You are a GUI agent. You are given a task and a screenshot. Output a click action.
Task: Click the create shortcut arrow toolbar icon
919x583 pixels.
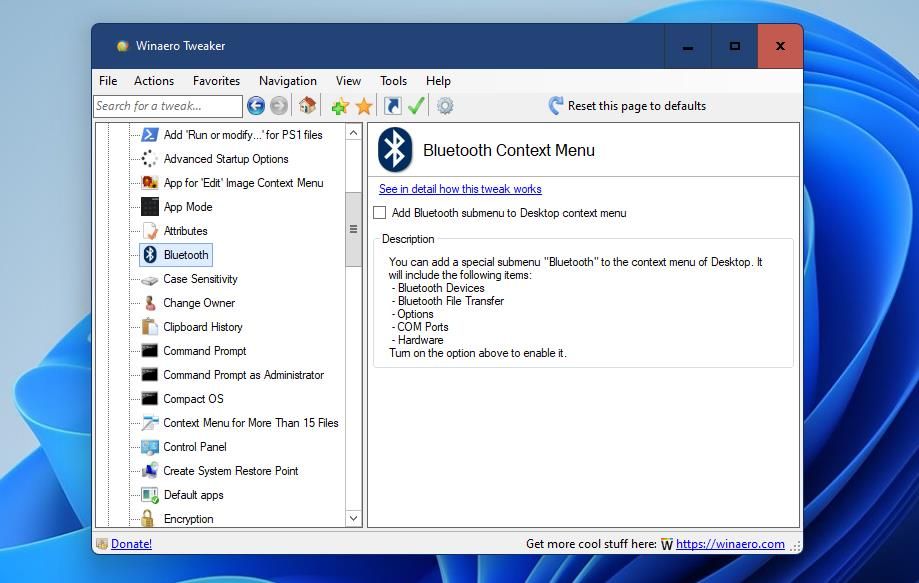tap(393, 106)
